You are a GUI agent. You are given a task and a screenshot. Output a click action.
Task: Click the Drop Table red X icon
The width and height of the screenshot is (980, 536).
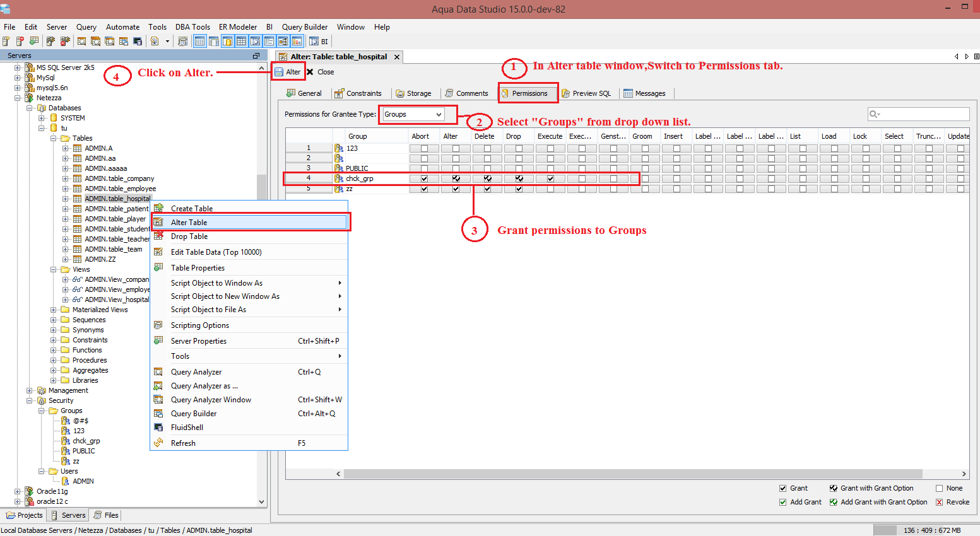159,236
